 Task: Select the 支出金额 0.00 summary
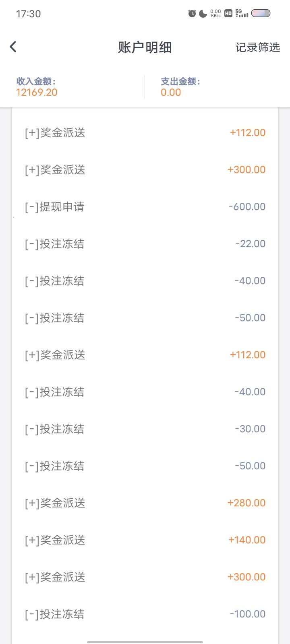coord(180,87)
